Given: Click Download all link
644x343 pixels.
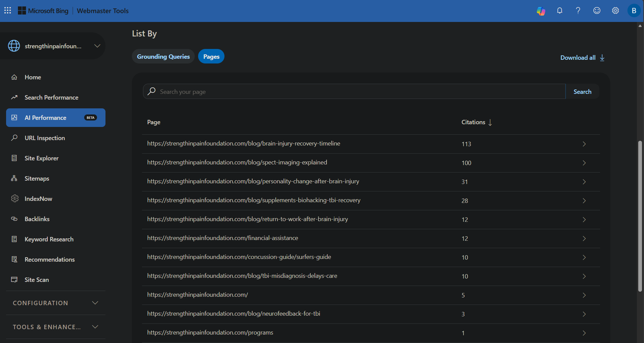Looking at the screenshot, I should click(x=582, y=58).
